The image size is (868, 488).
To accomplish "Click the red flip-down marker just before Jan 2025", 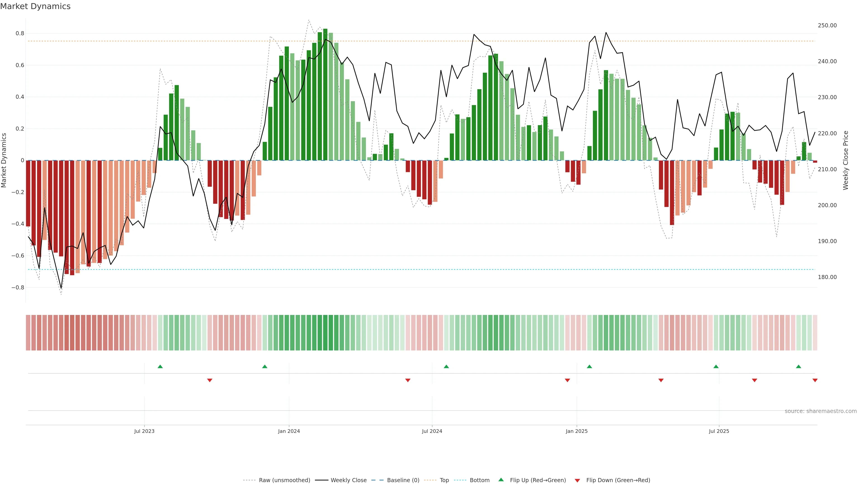I will (x=567, y=380).
